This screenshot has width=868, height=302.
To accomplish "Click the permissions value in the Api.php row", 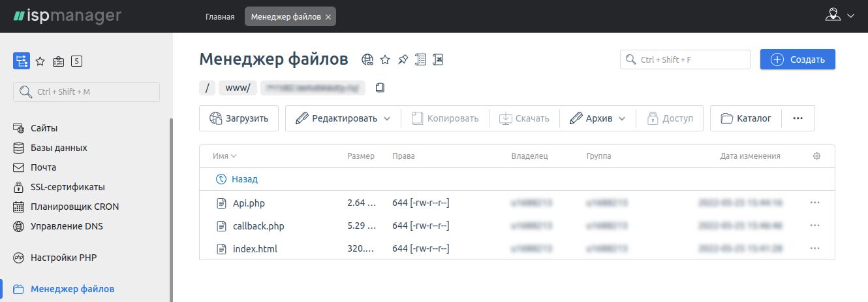I will click(421, 203).
